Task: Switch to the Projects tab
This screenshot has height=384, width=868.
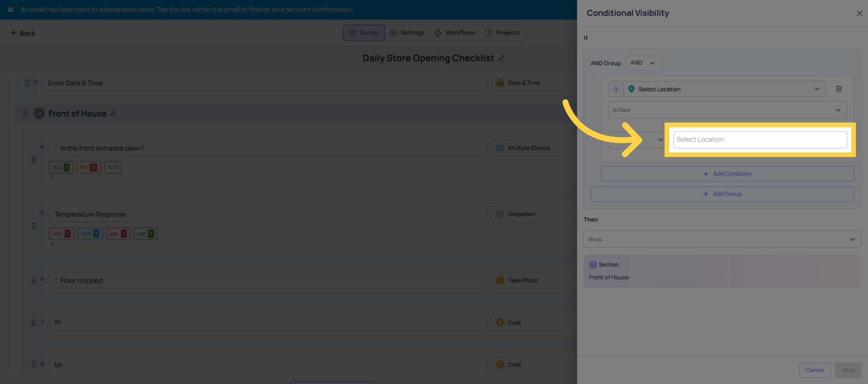Action: (x=502, y=33)
